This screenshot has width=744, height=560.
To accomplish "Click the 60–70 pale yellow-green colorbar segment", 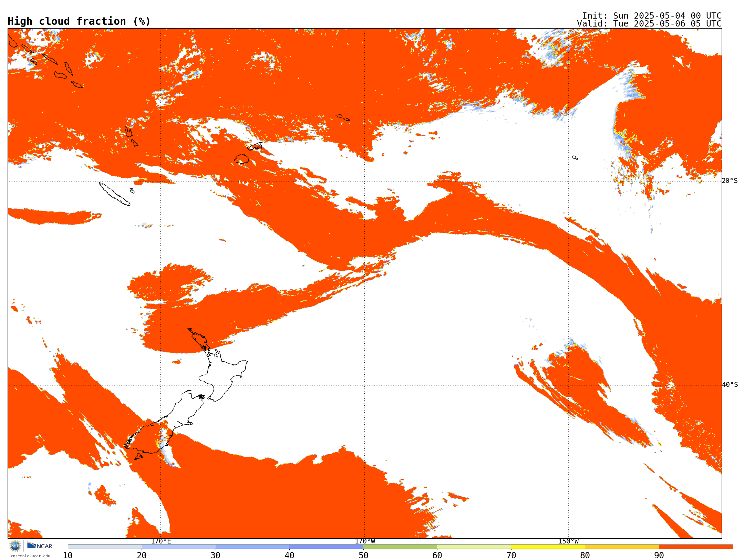I will [x=474, y=547].
